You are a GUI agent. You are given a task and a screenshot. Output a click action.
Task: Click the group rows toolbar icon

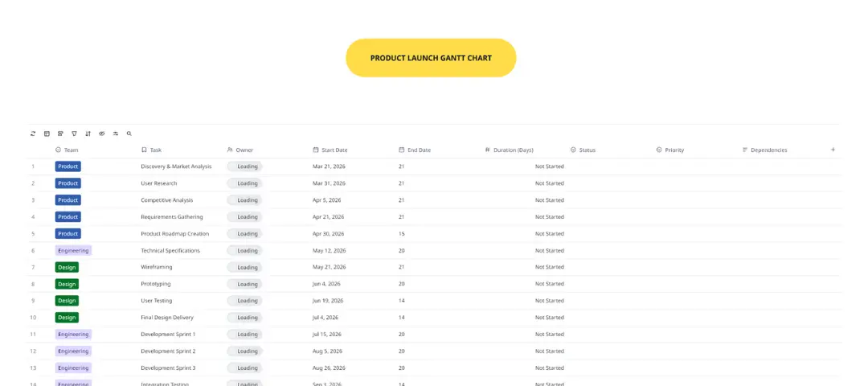(60, 133)
